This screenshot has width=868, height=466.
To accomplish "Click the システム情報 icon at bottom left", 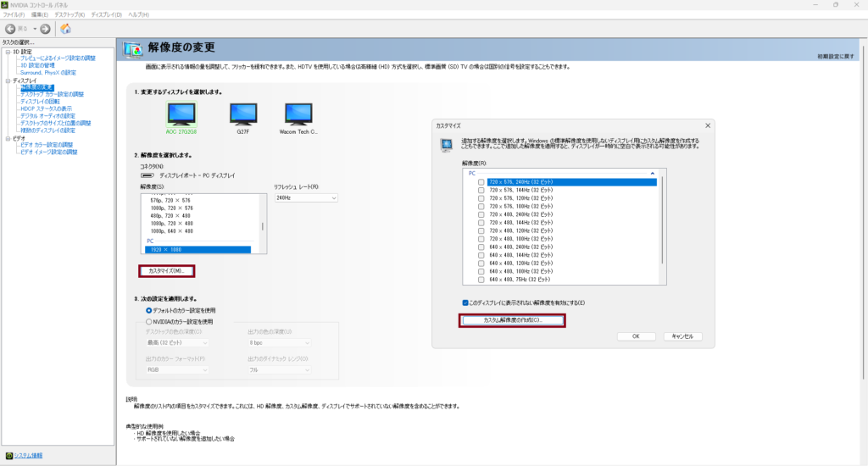I will [x=9, y=455].
